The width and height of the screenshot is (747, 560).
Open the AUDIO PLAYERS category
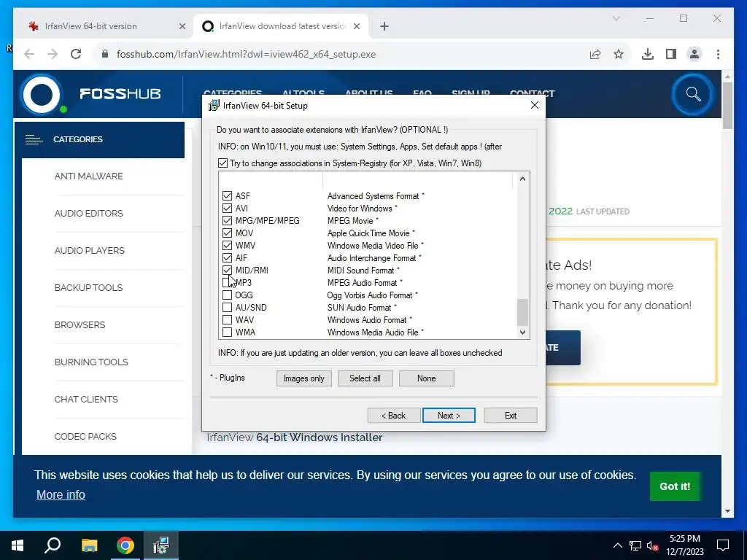(90, 251)
